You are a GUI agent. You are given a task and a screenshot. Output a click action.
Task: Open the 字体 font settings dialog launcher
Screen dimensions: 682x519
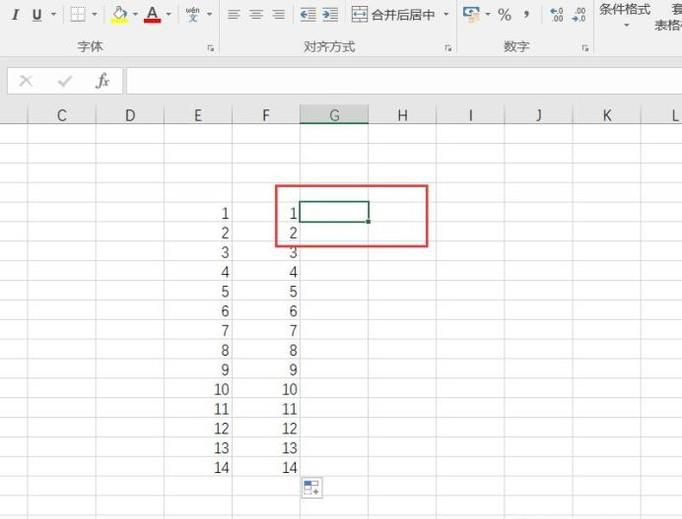pos(211,48)
